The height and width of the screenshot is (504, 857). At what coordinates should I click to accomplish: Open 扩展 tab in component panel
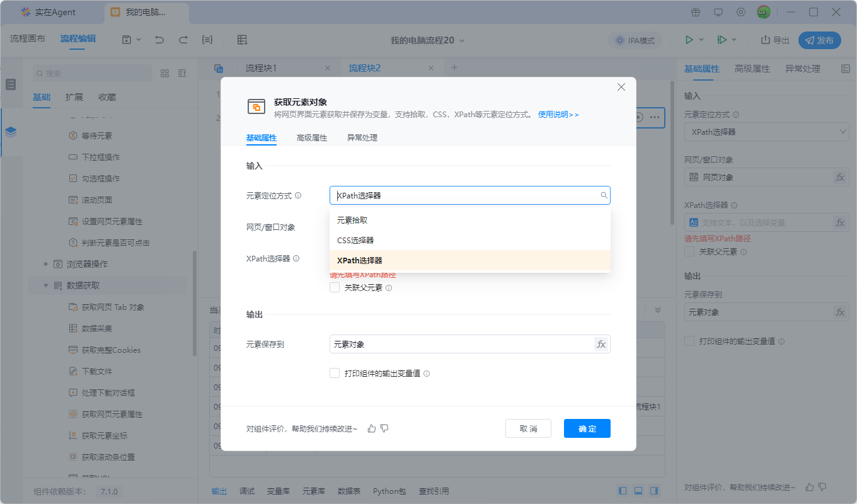click(74, 97)
